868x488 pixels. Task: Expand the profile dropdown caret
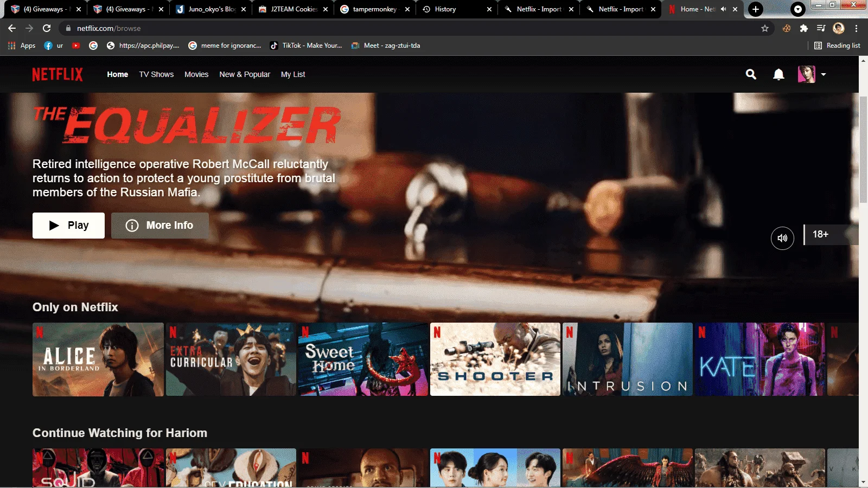coord(824,74)
